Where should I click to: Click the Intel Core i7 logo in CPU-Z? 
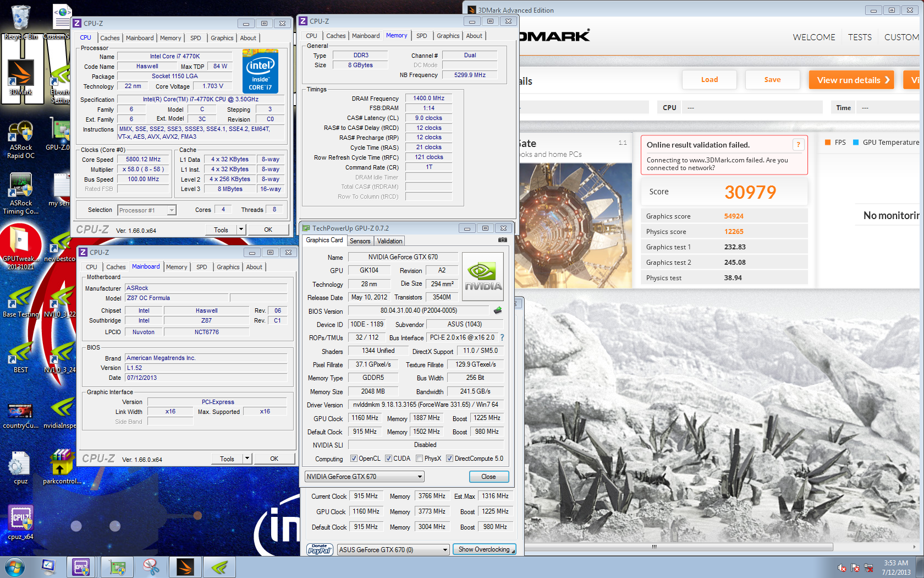click(260, 71)
